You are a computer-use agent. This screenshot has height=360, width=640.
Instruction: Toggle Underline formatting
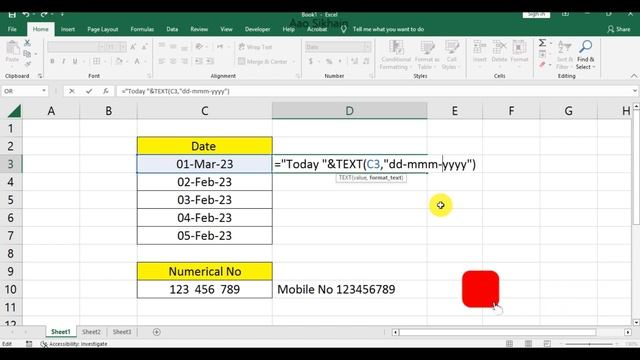75,61
